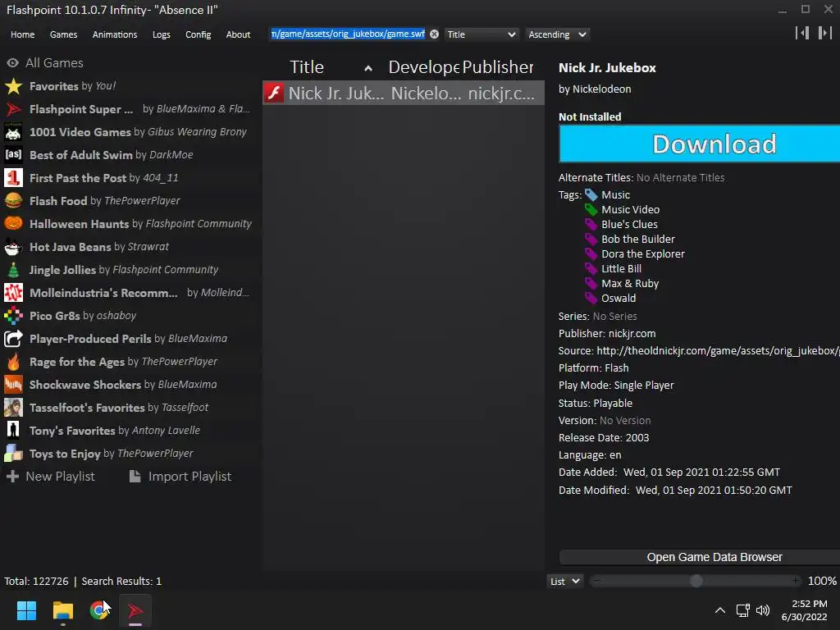Click the Bob the Builder tag

tap(638, 239)
